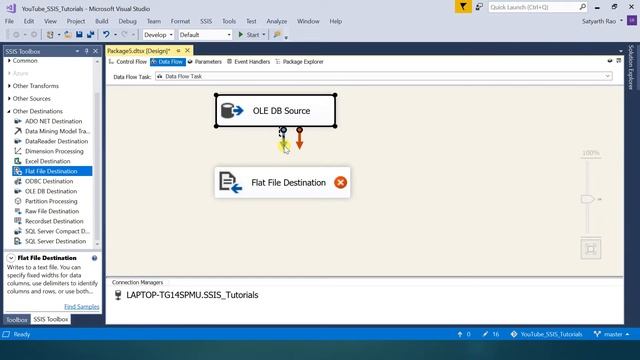
Task: Pin the SSIS Toolbox panel
Action: (x=87, y=51)
